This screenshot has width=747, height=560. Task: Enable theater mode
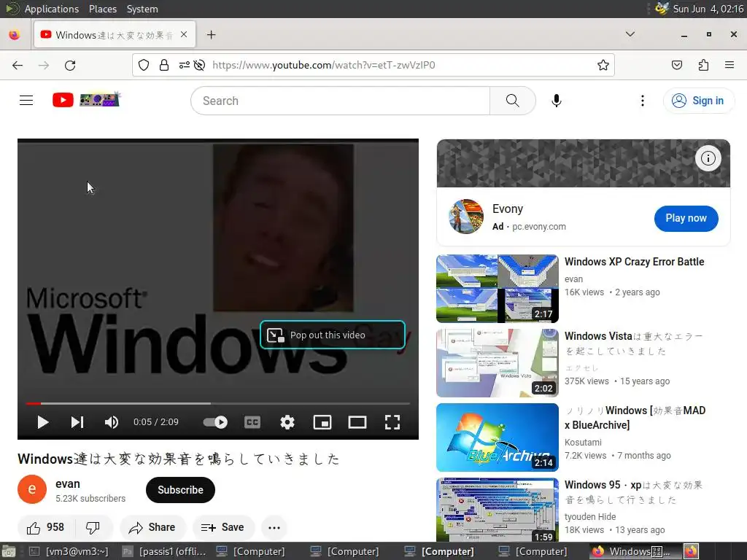tap(357, 422)
